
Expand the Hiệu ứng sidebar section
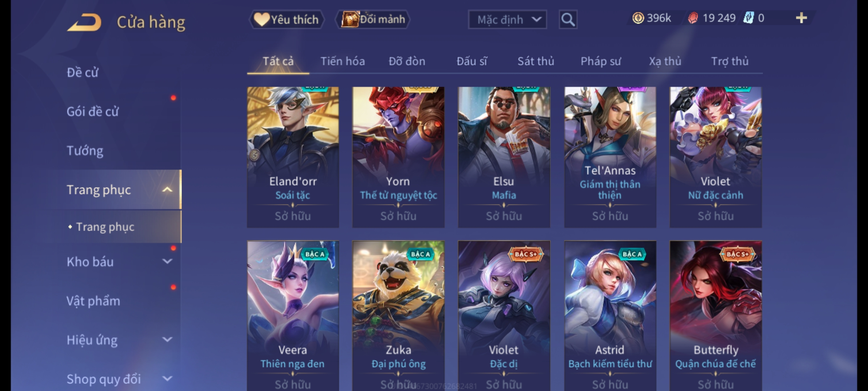click(167, 340)
